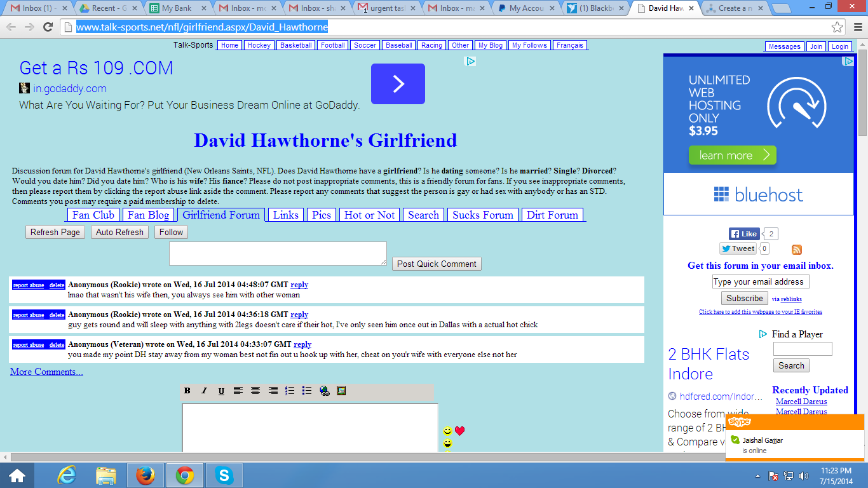Viewport: 868px width, 488px height.
Task: Show hidden system tray icons
Action: [x=757, y=476]
